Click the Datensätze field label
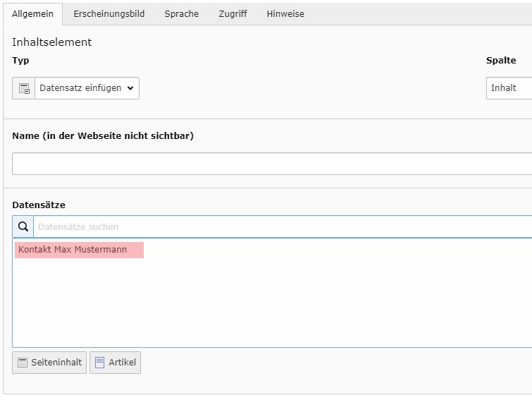 pos(39,205)
